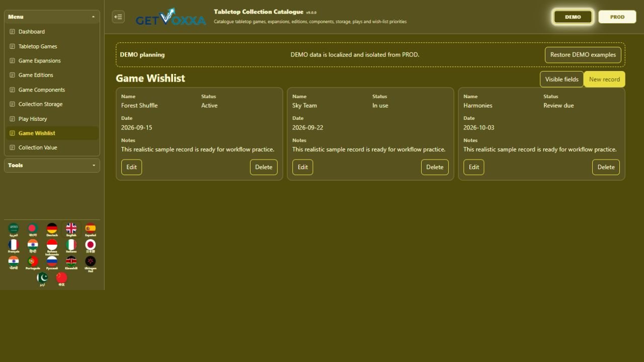644x362 pixels.
Task: Click the date 2026-10-03
Action: coord(478,128)
